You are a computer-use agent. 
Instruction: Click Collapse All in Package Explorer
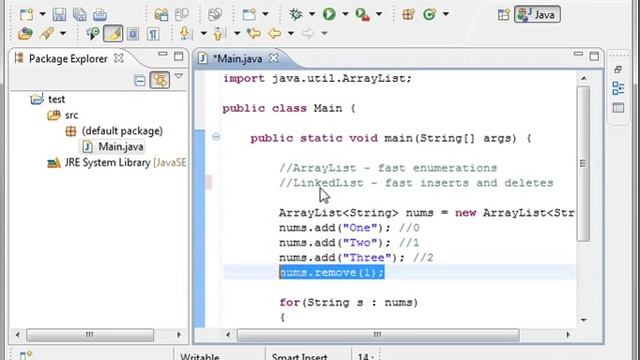(x=140, y=80)
